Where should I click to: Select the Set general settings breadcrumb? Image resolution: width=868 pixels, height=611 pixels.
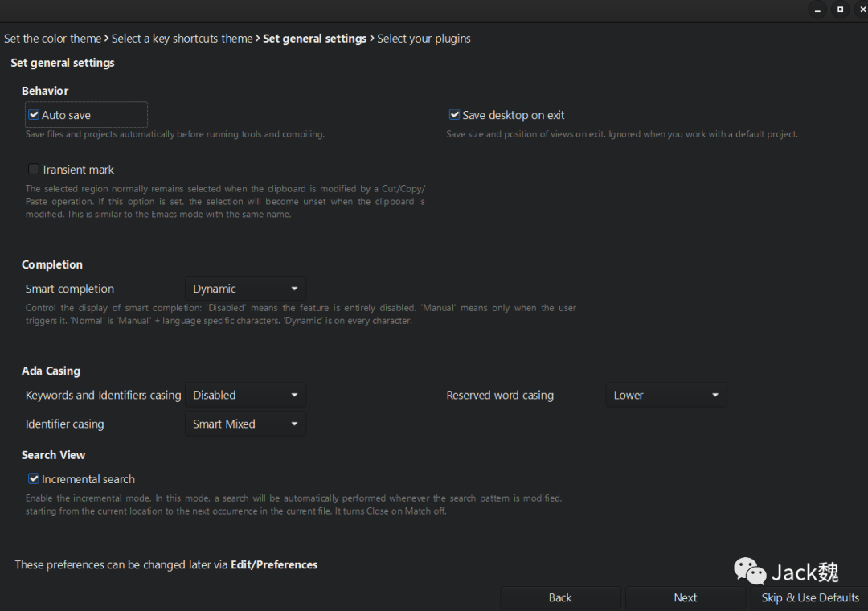[314, 39]
